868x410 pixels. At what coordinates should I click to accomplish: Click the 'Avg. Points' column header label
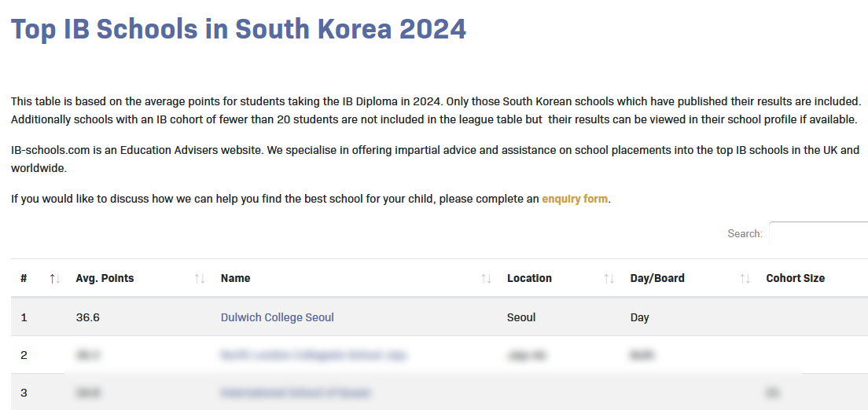[x=105, y=278]
